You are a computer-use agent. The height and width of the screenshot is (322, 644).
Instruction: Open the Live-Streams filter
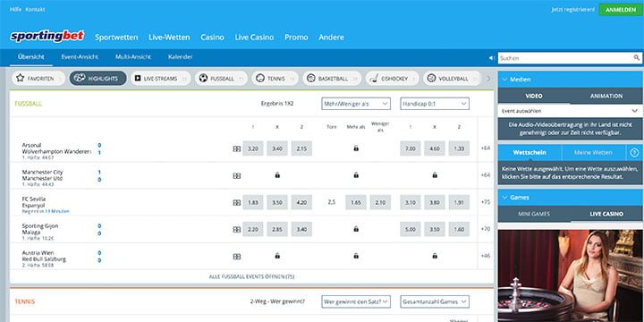click(x=161, y=79)
